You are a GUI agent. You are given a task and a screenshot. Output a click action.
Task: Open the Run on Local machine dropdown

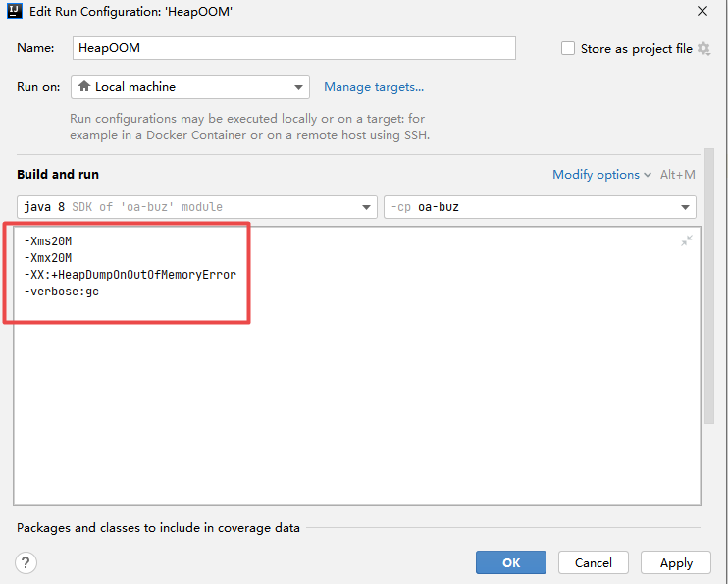pyautogui.click(x=190, y=87)
